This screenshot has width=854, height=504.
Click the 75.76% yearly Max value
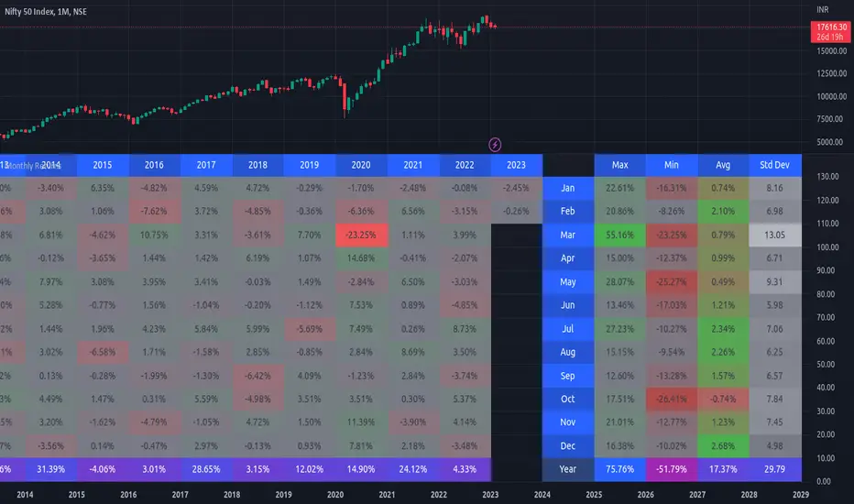[619, 469]
